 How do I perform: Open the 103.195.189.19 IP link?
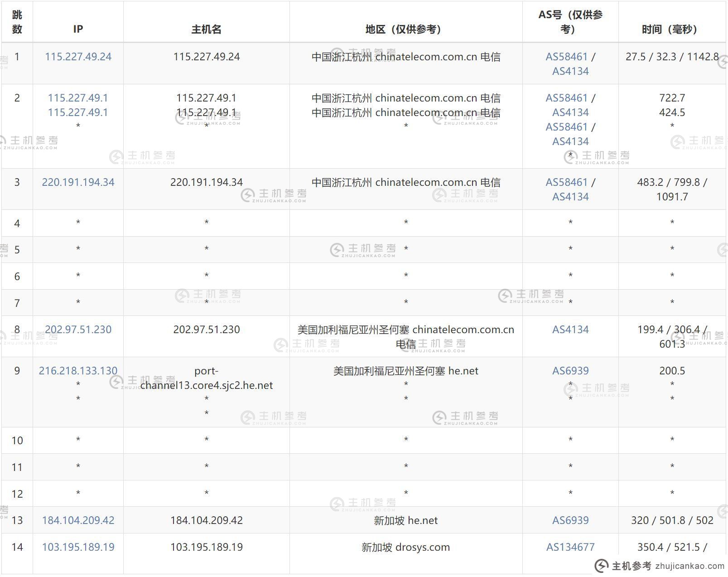78,547
